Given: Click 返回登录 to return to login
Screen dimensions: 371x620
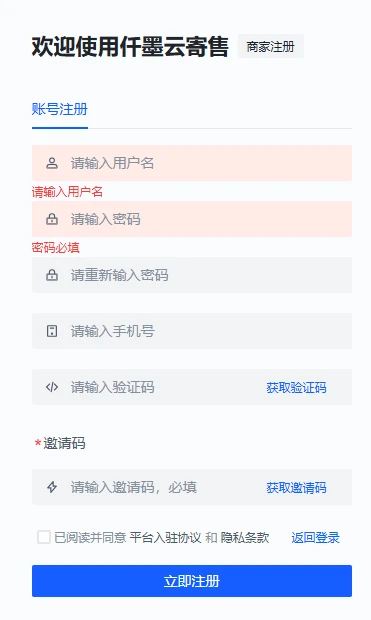Looking at the screenshot, I should (x=315, y=538).
